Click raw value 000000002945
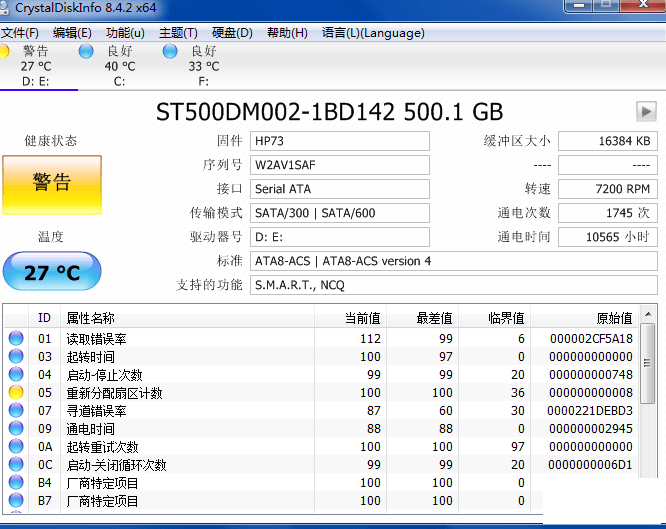The image size is (666, 529). click(x=591, y=429)
